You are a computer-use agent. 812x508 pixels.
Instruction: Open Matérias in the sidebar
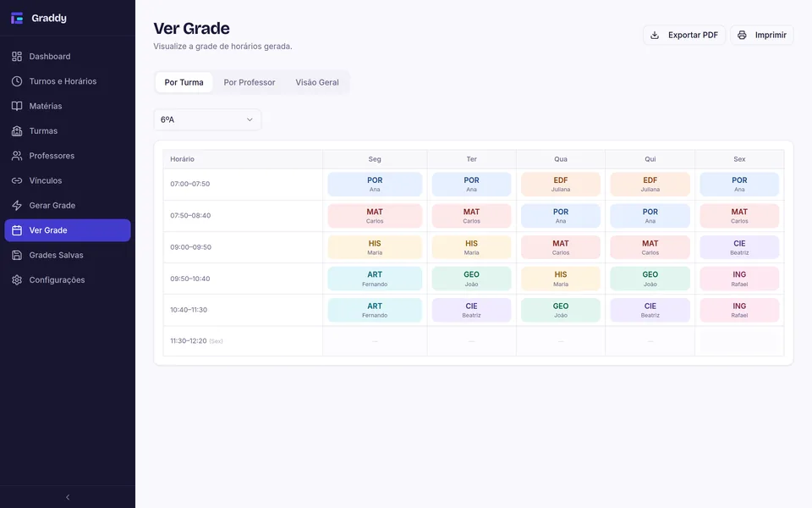(68, 107)
